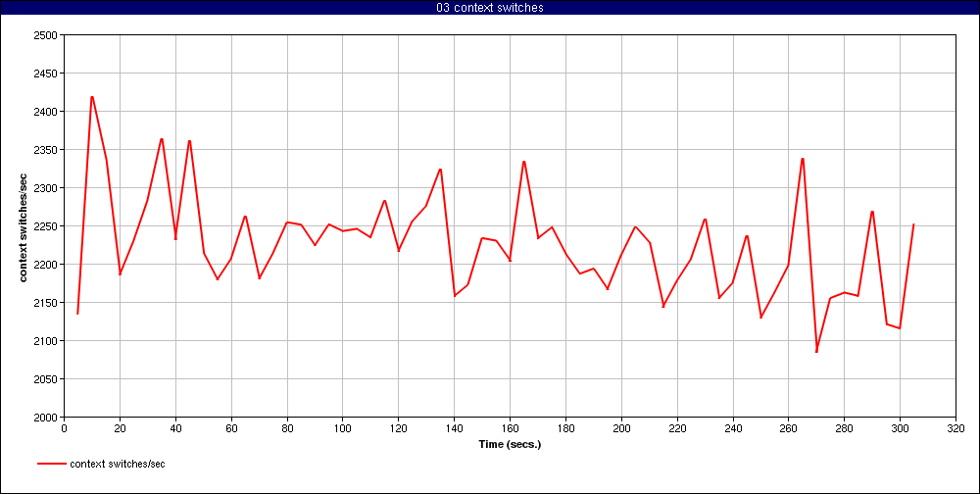Screen dimensions: 980x494
Task: Click the 120 x-axis tick label
Action: [x=398, y=428]
